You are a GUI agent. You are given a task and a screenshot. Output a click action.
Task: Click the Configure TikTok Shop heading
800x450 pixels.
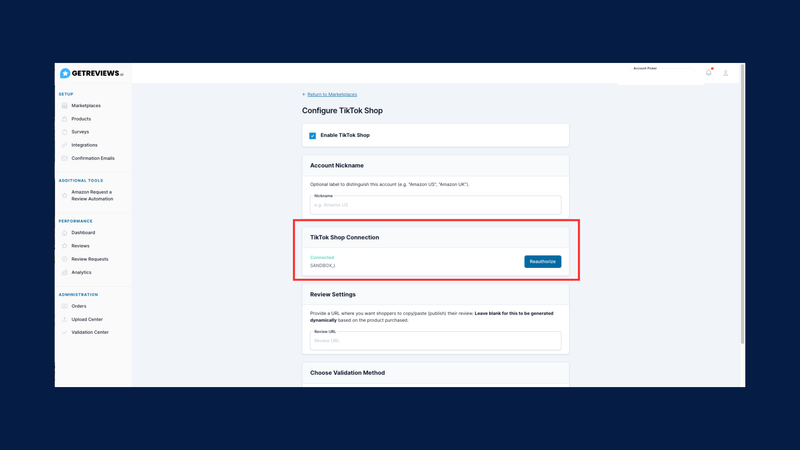pos(342,111)
